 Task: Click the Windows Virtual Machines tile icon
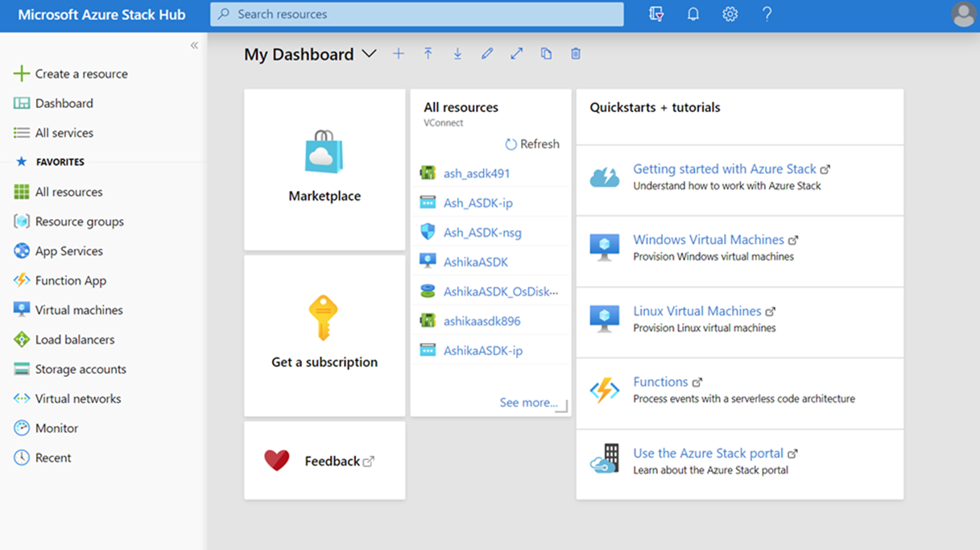[x=604, y=247]
